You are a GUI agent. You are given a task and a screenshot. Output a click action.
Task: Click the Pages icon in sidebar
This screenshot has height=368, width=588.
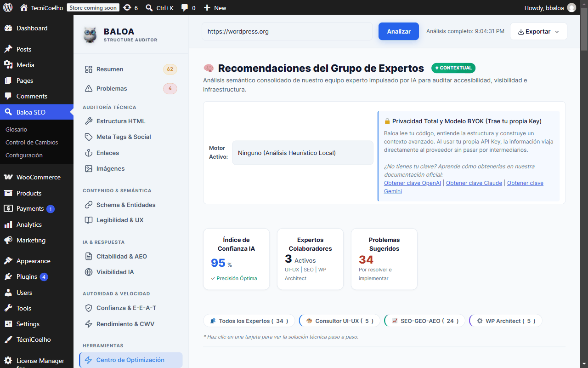[8, 80]
